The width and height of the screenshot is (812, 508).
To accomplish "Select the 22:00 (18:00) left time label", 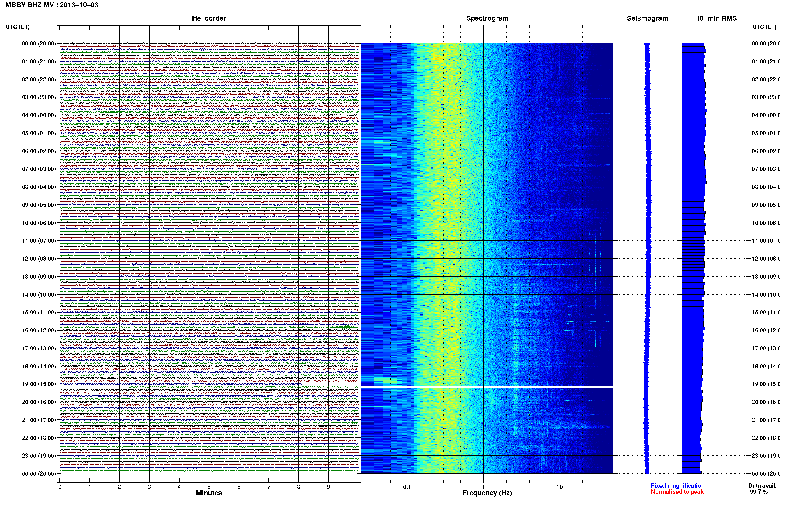I will pyautogui.click(x=39, y=438).
